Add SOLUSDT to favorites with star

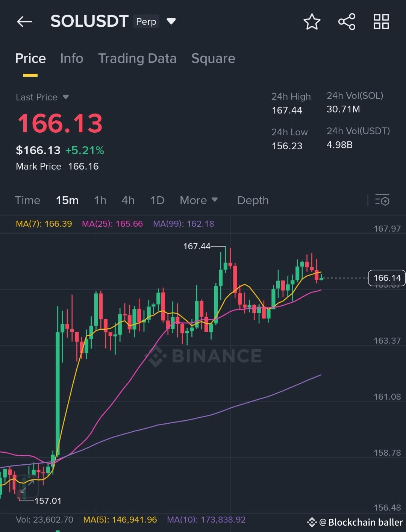pos(312,22)
